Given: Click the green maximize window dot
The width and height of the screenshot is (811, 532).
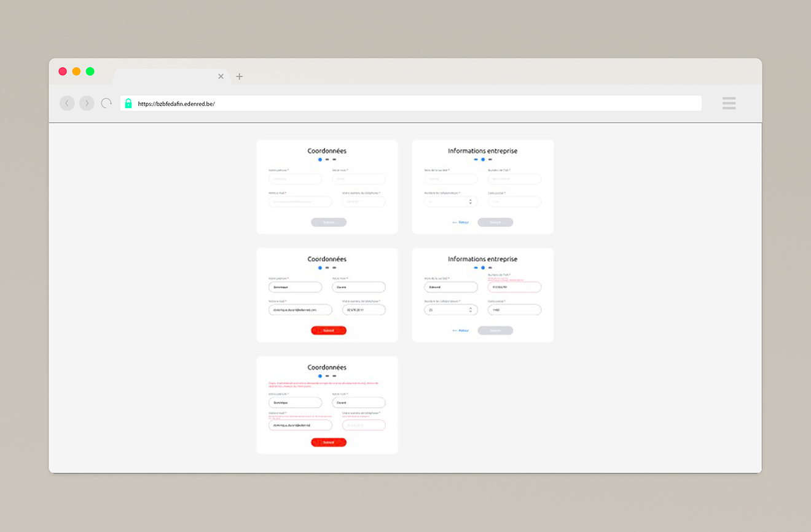Looking at the screenshot, I should pos(90,72).
